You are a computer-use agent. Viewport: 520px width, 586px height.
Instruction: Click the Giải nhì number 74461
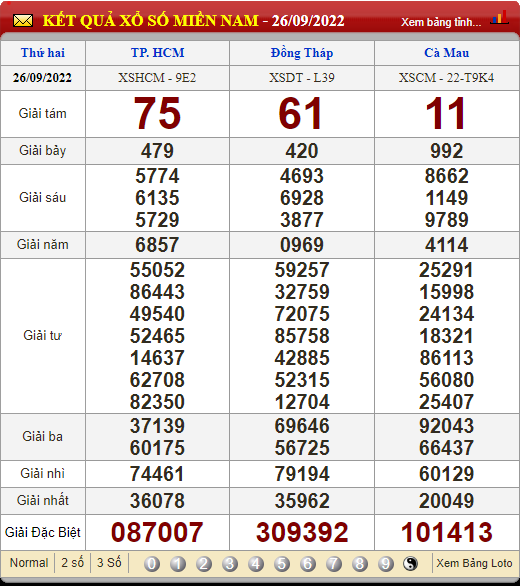click(157, 474)
